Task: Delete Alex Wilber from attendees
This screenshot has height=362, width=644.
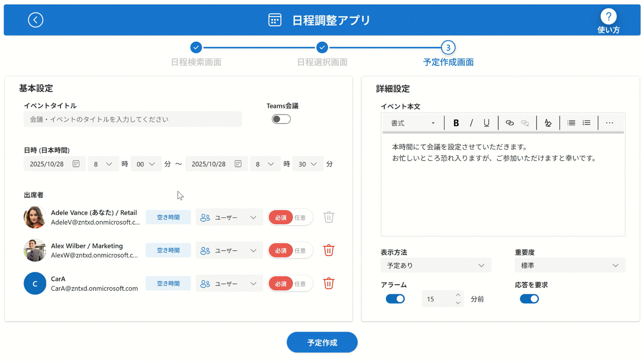Action: tap(329, 250)
